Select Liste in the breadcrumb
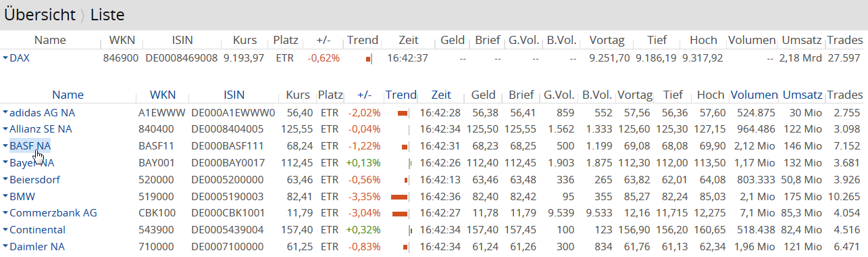This screenshot has height=257, width=868. [x=107, y=14]
